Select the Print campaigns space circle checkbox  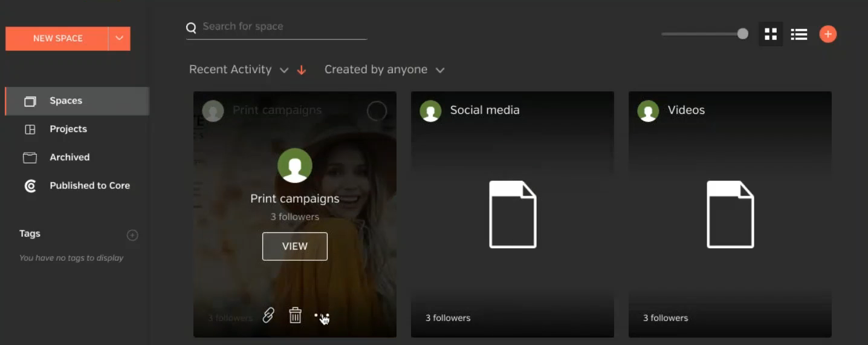point(377,111)
